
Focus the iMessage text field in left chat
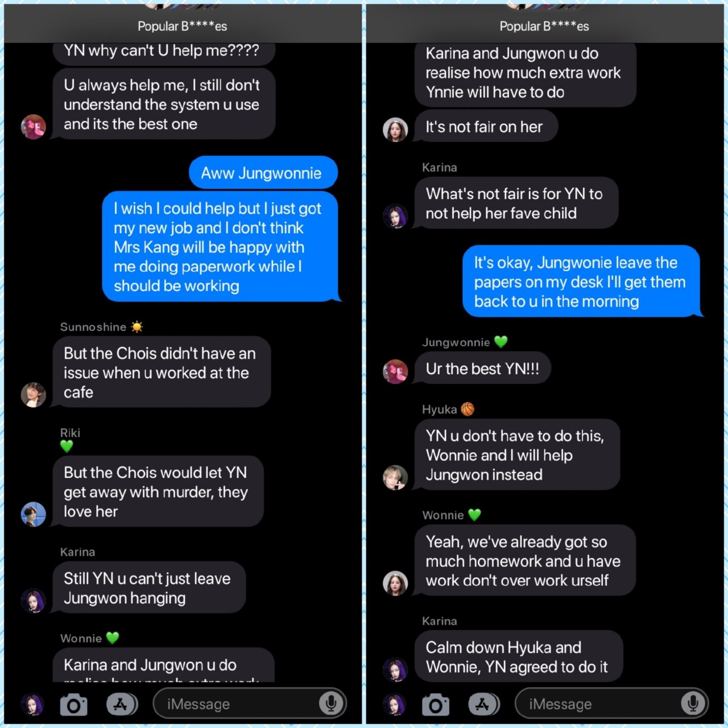point(250,704)
